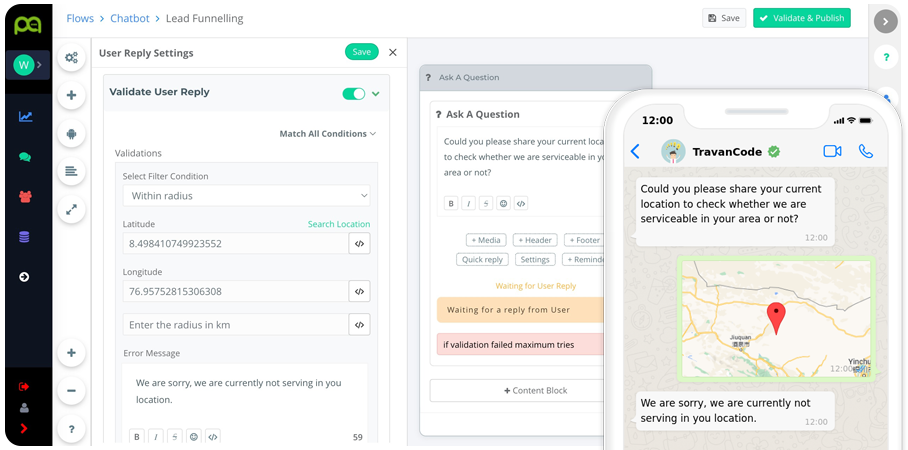The height and width of the screenshot is (450, 908).
Task: Open the Within radius filter dropdown
Action: click(246, 196)
